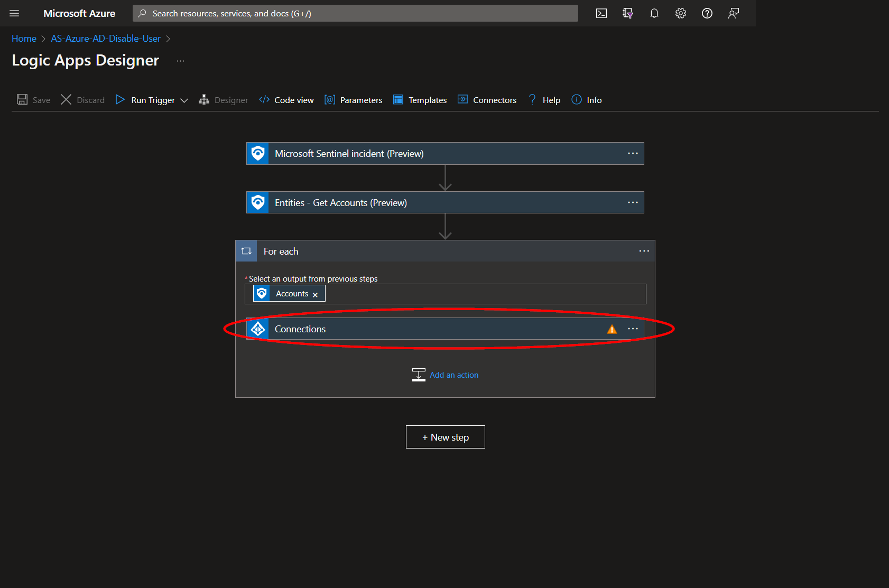Click Run Trigger in the toolbar
889x588 pixels.
[x=145, y=100]
